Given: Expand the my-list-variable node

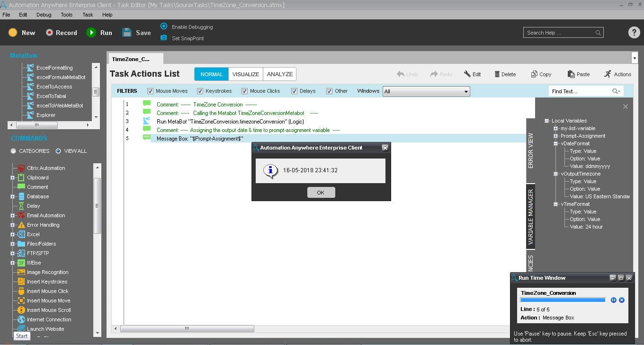Looking at the screenshot, I should (556, 128).
